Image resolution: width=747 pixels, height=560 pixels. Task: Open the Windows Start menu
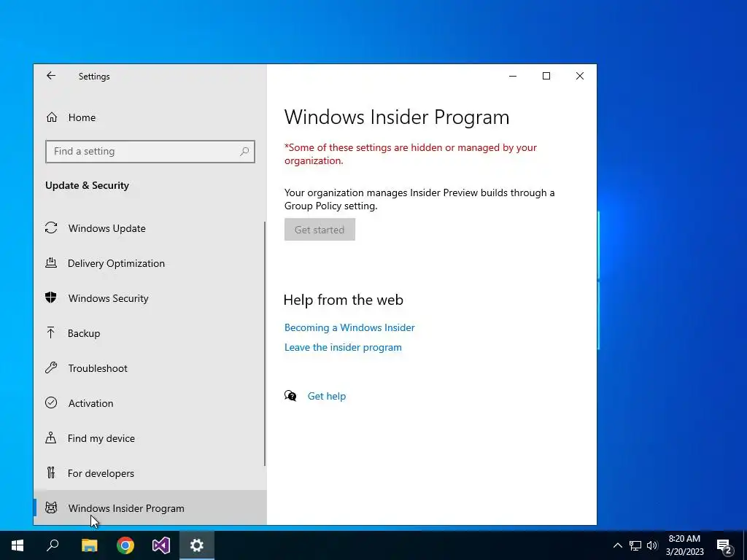18,545
